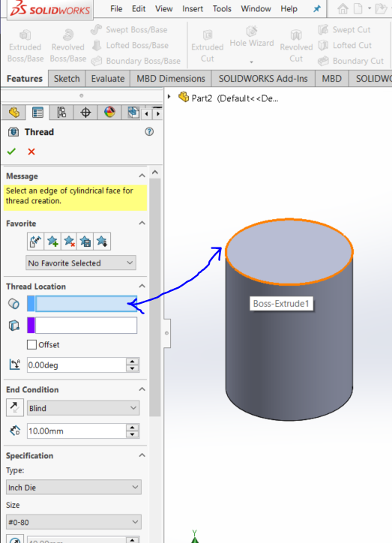The image size is (392, 543).
Task: Click the Part2 part icon in flyout tree
Action: [x=184, y=97]
